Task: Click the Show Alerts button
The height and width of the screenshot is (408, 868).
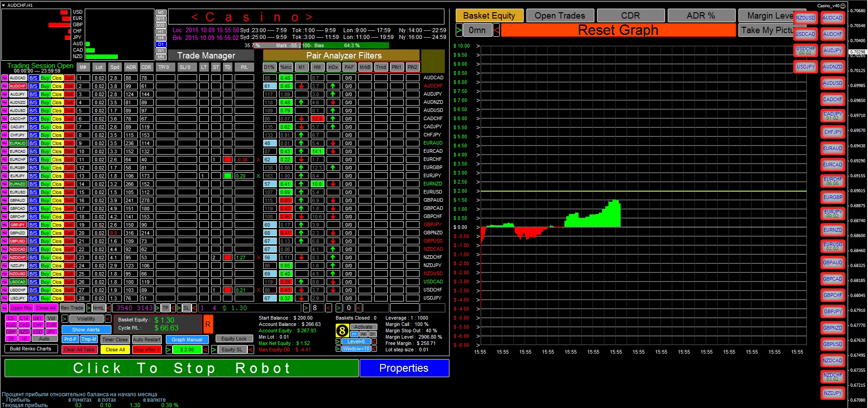Action: pyautogui.click(x=86, y=330)
